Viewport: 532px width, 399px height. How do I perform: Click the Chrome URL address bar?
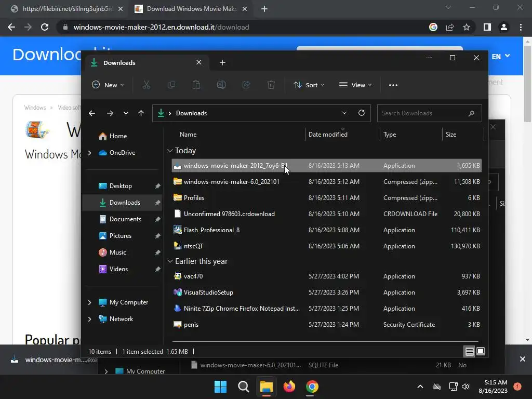[241, 27]
